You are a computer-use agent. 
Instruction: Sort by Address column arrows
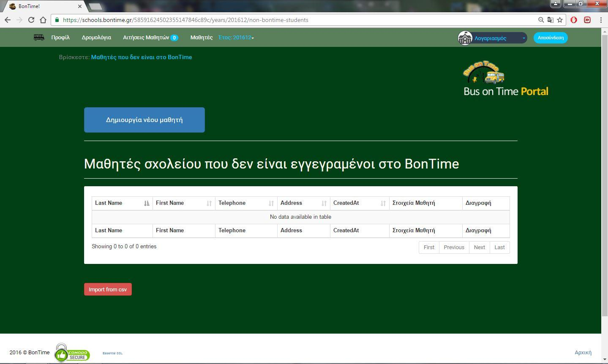[x=324, y=203]
